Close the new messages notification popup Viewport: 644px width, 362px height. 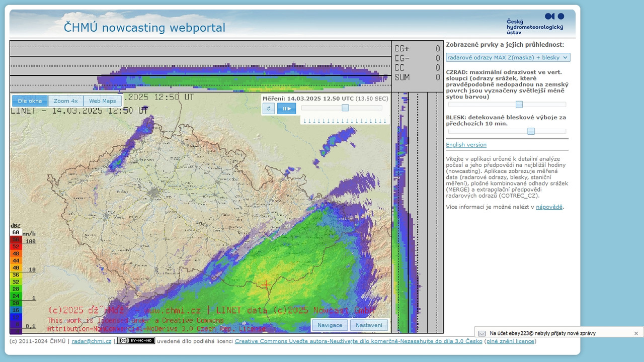click(636, 333)
